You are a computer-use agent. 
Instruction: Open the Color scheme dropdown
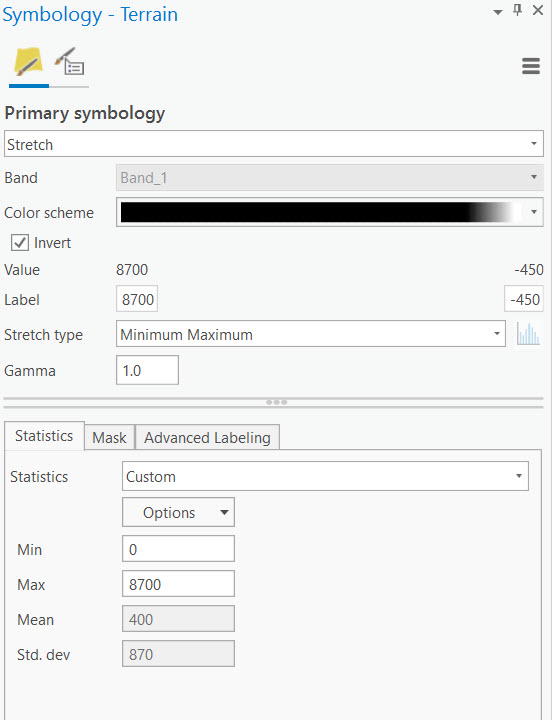coord(330,212)
